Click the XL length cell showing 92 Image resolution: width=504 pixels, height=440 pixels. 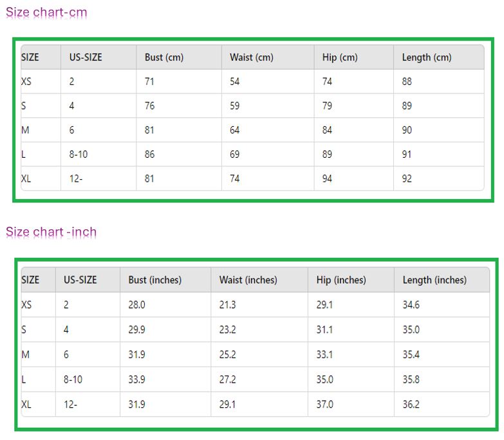(x=407, y=178)
